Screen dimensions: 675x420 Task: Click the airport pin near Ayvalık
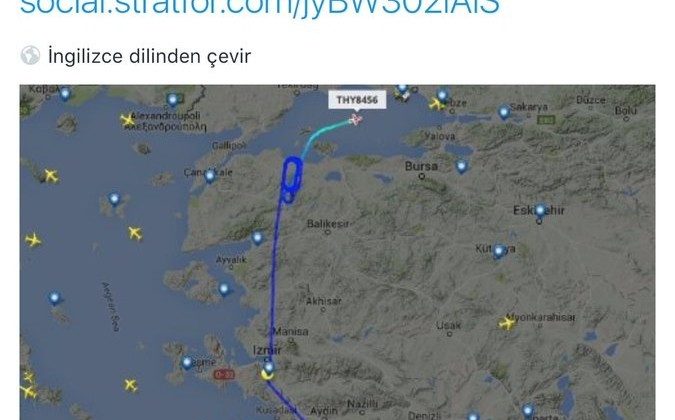(x=257, y=238)
